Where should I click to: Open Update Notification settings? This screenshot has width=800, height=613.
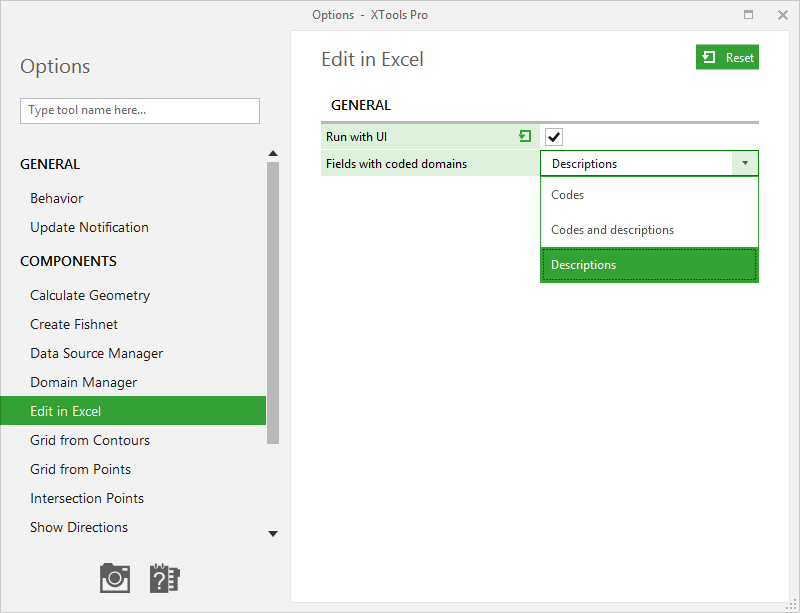click(x=89, y=227)
